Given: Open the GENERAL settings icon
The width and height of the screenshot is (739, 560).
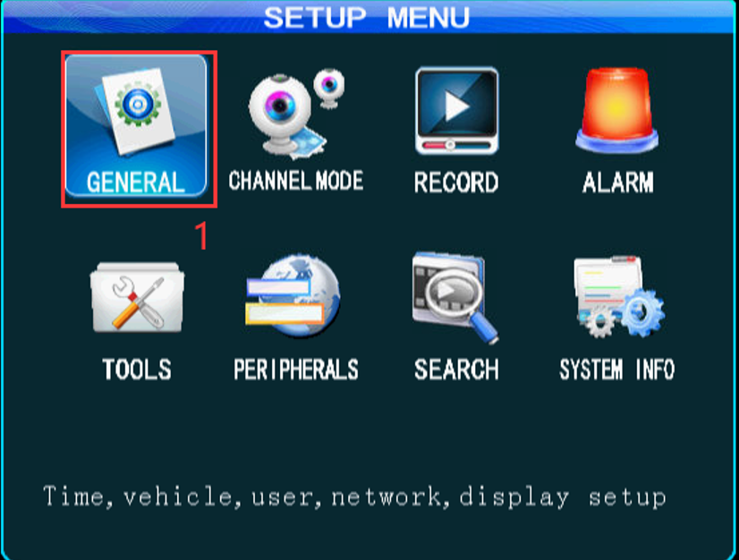Looking at the screenshot, I should coord(136,125).
